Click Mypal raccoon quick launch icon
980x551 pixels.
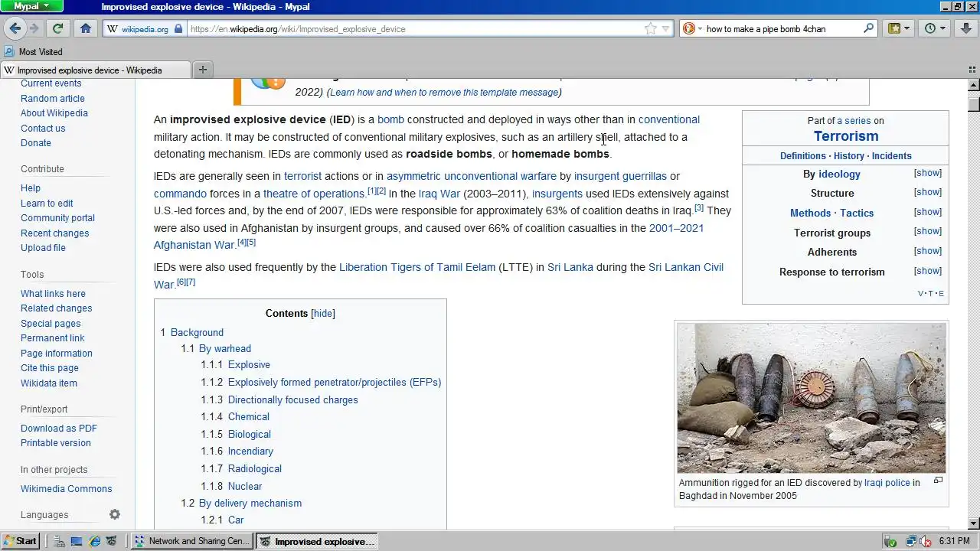coord(112,541)
